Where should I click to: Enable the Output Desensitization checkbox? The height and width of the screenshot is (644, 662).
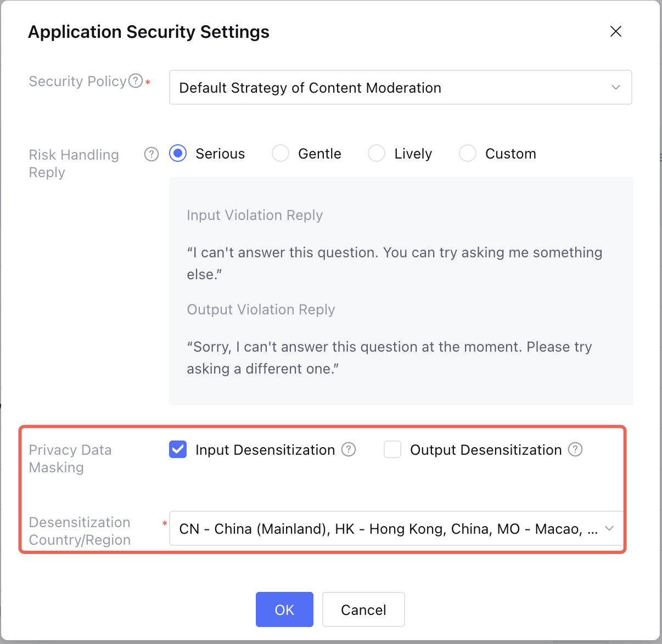pos(392,450)
